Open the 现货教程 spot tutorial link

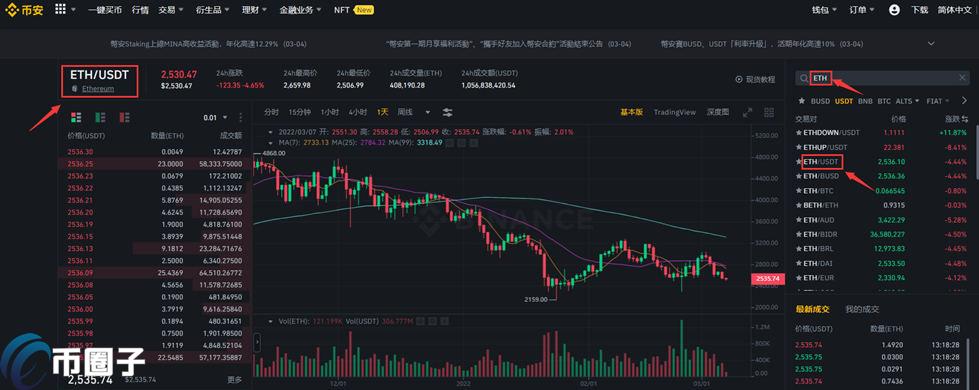click(755, 79)
